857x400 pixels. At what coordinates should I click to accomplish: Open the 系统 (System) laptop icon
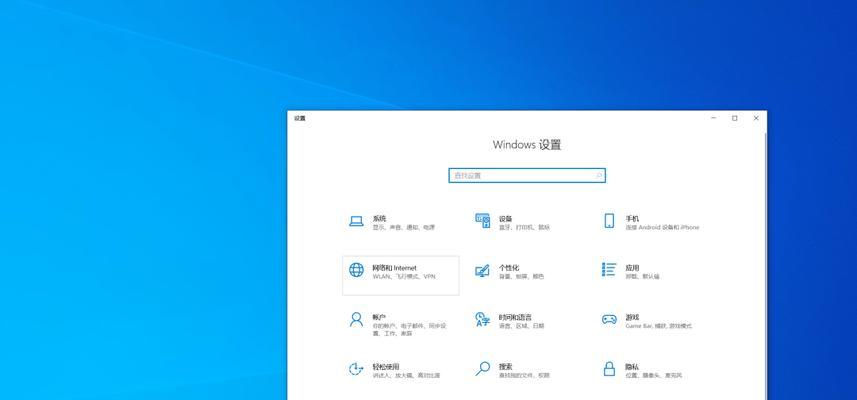(x=356, y=221)
